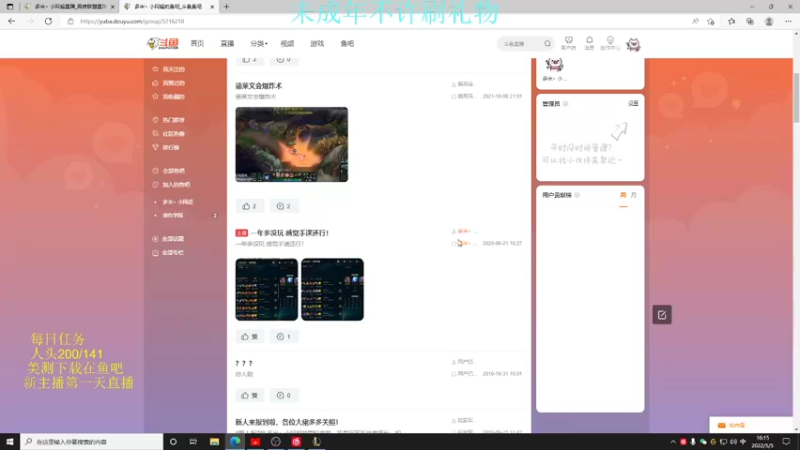Open comments on 一年多没玩 post
This screenshot has width=800, height=450.
point(284,337)
